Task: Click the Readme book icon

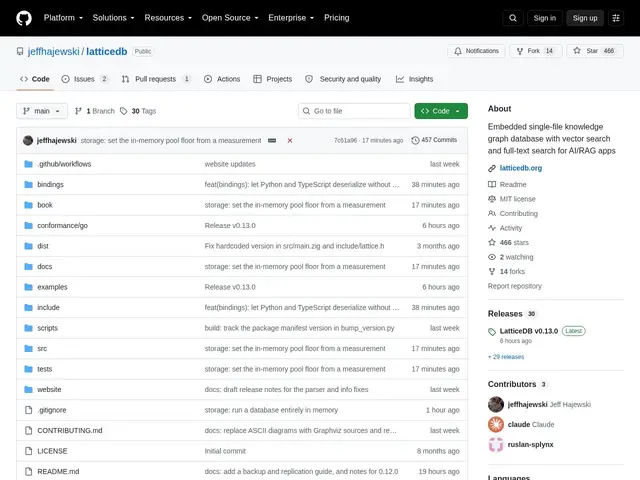Action: (x=492, y=184)
